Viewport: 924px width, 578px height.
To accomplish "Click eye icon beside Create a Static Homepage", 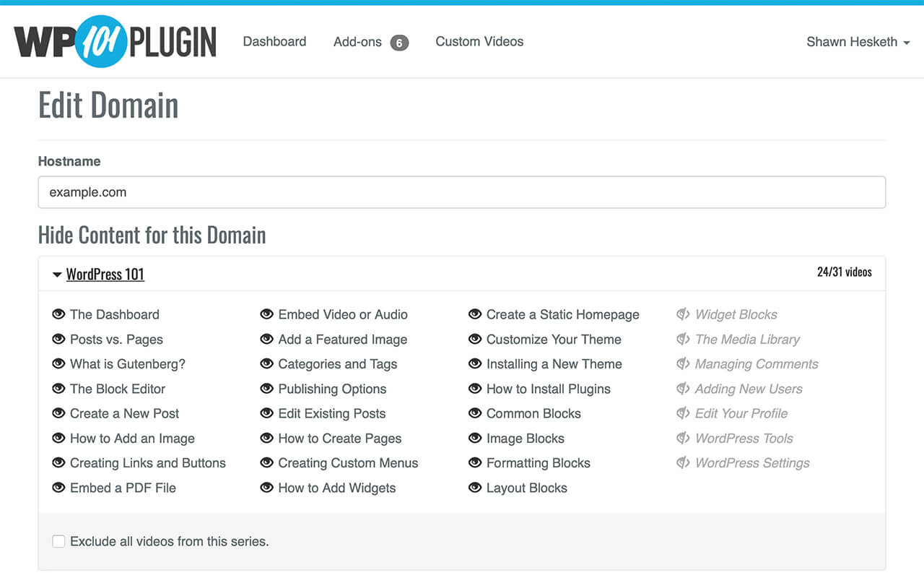I will 475,314.
